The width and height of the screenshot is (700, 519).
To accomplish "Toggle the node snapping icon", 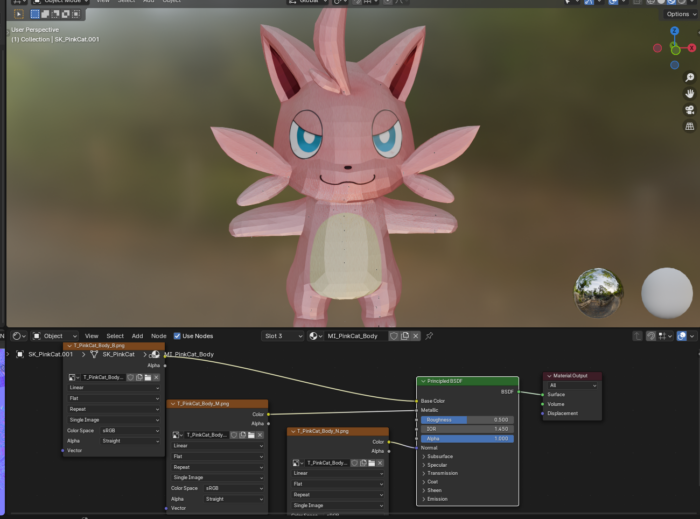I will [651, 336].
